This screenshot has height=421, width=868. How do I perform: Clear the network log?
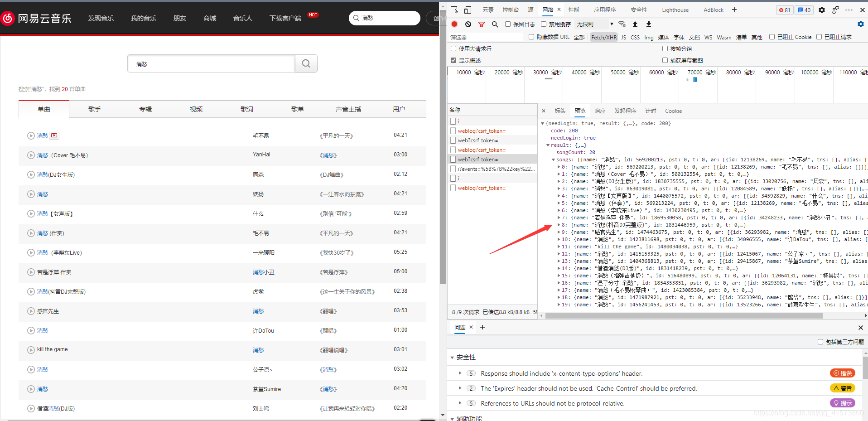pos(468,24)
